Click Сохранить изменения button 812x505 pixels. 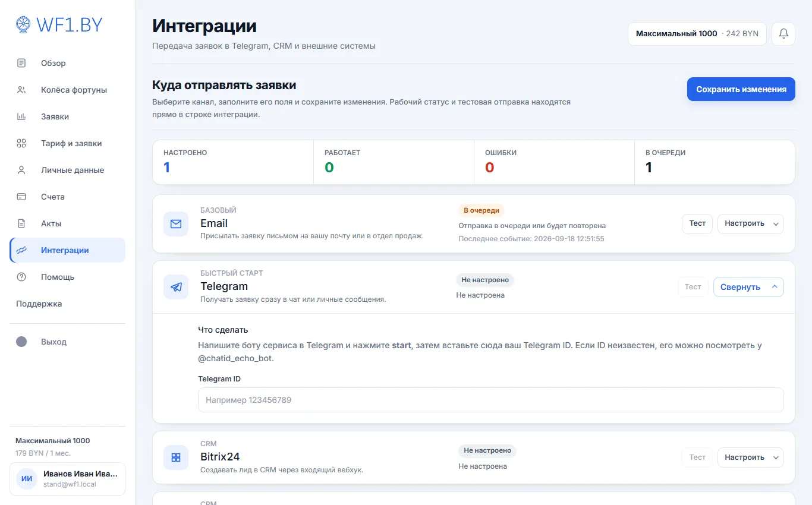point(741,89)
